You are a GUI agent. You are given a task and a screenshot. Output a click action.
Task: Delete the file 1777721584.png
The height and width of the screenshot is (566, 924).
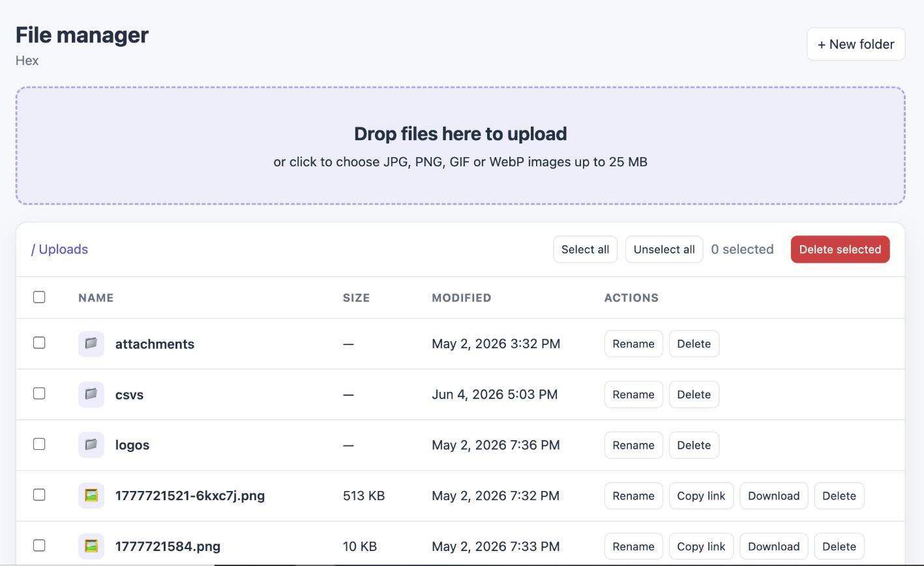(839, 546)
